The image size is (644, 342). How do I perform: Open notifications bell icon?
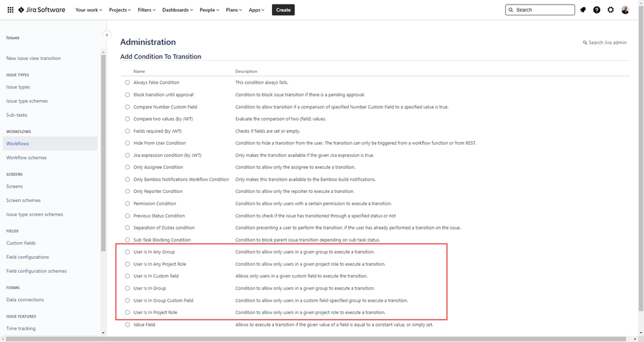[583, 10]
